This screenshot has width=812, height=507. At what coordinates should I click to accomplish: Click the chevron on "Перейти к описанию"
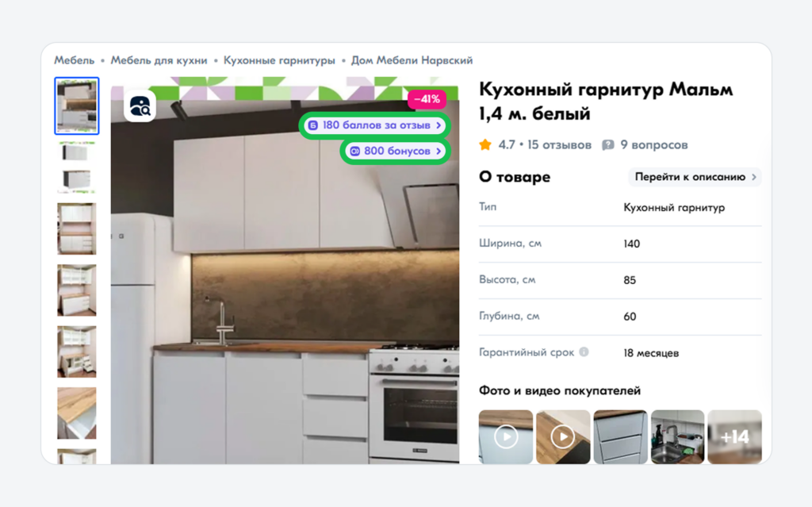point(753,177)
